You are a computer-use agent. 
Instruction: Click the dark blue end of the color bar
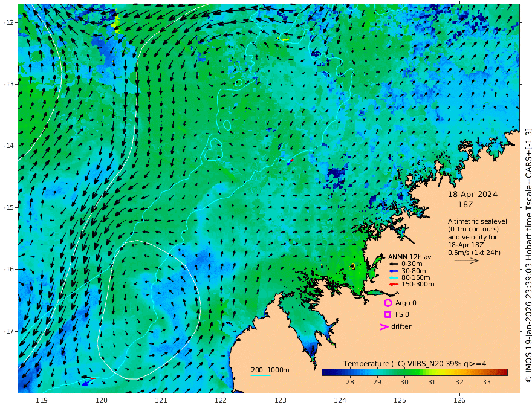325,373
